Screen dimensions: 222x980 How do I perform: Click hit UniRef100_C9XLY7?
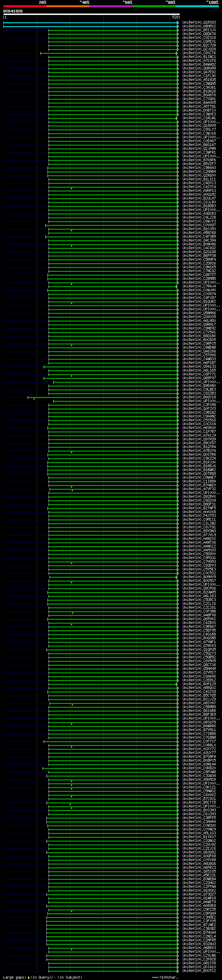pos(199,129)
